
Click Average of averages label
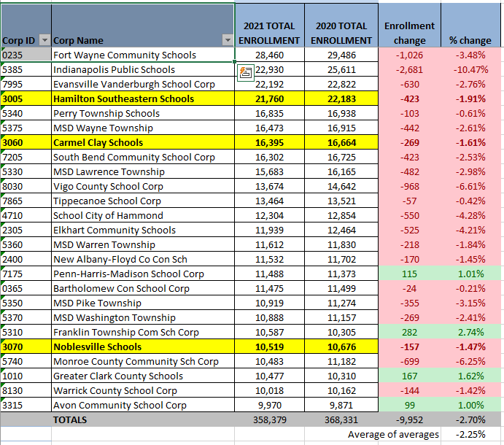(393, 434)
